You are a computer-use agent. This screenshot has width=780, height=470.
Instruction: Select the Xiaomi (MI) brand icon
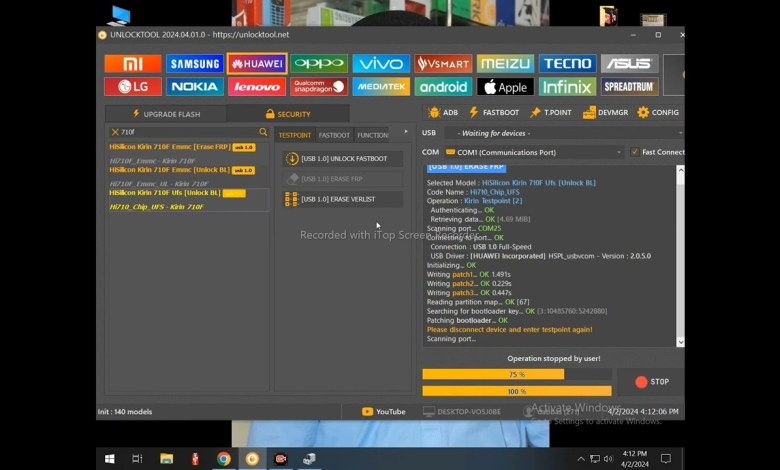coord(132,64)
